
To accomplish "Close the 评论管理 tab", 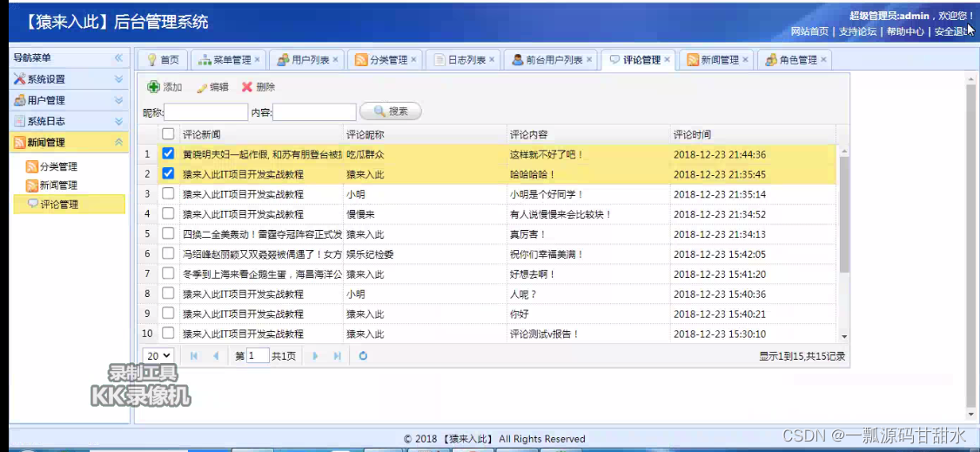I will click(667, 59).
